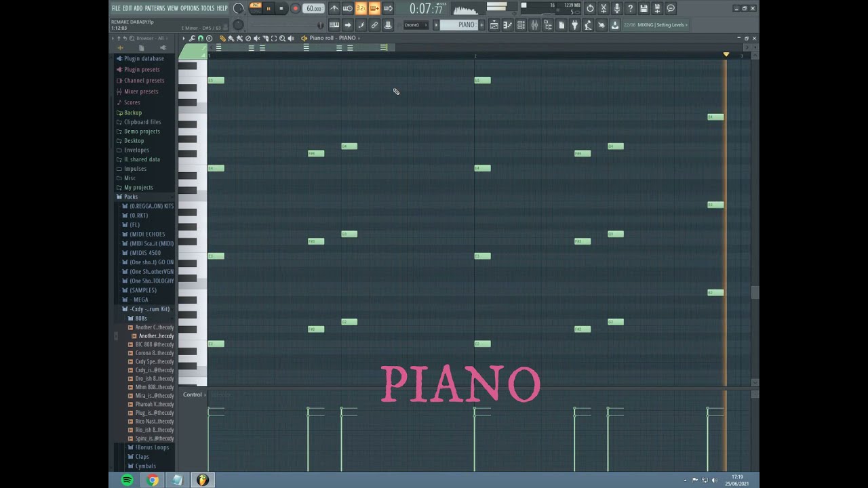Select the Mute tool in piano roll toolbar
This screenshot has width=868, height=488.
pos(257,38)
